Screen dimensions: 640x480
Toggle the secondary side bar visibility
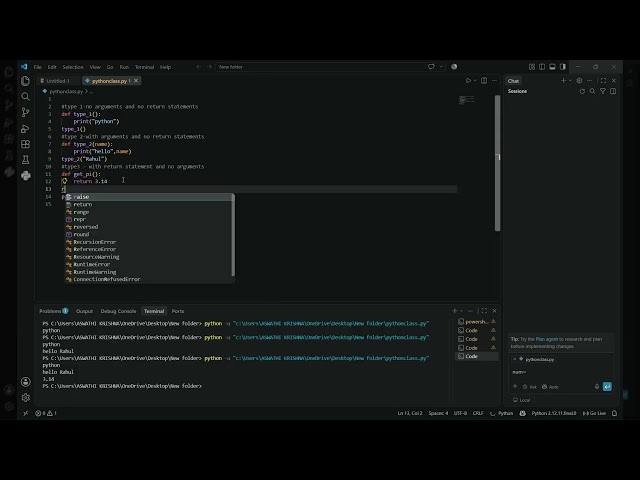pyautogui.click(x=563, y=67)
